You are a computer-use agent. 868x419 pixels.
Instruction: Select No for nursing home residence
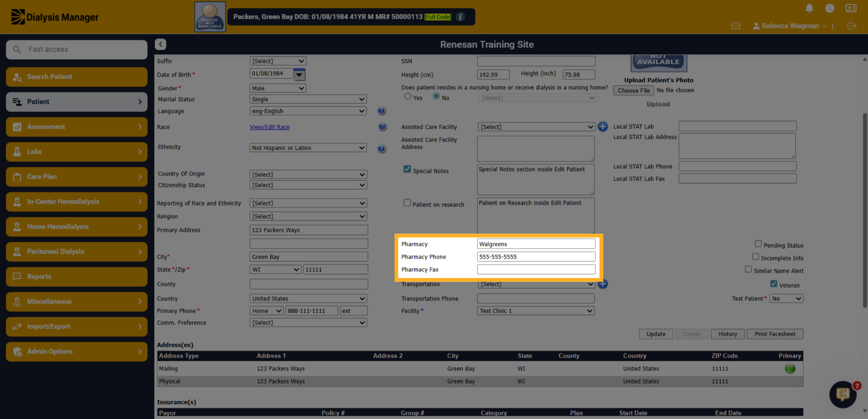436,97
